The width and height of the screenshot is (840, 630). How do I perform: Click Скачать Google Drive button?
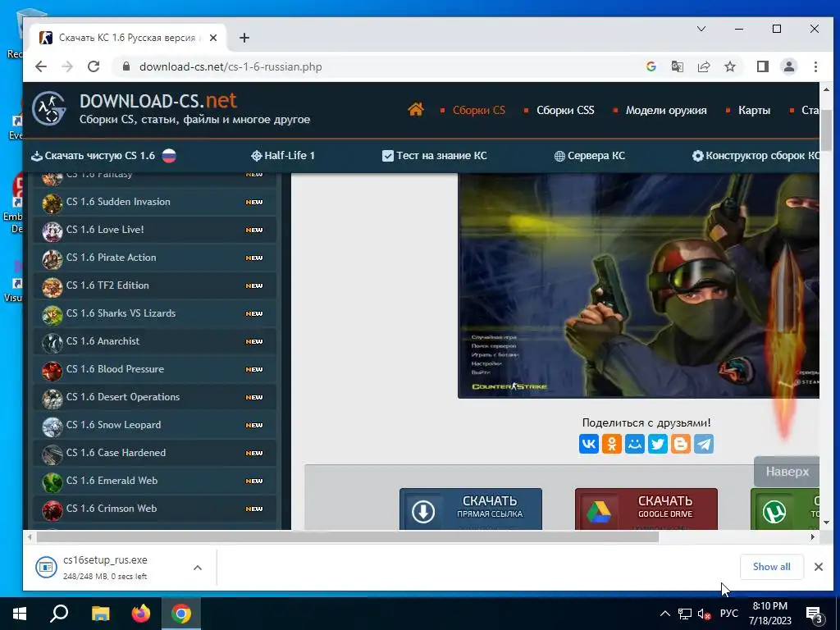[x=646, y=509]
